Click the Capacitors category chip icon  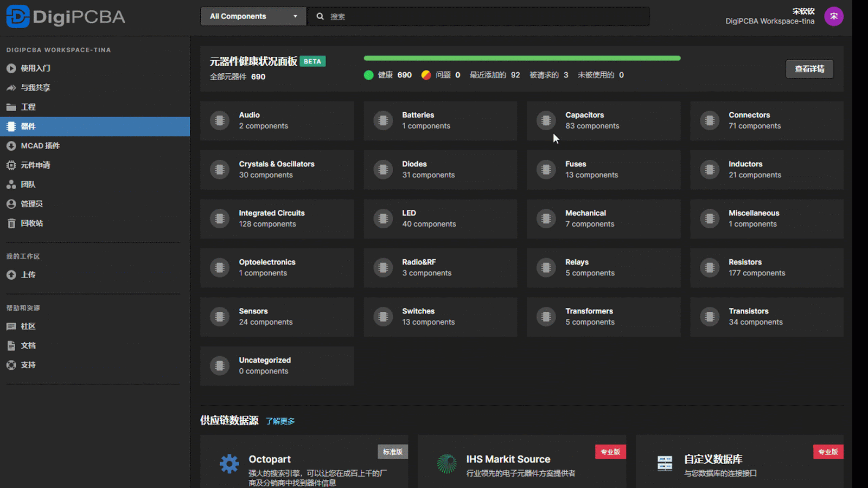tap(546, 120)
